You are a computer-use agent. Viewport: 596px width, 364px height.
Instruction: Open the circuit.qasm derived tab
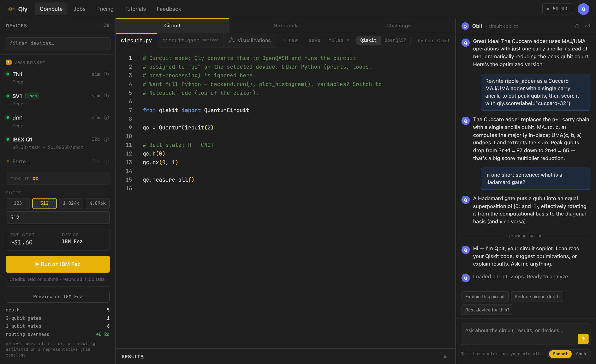(x=190, y=40)
